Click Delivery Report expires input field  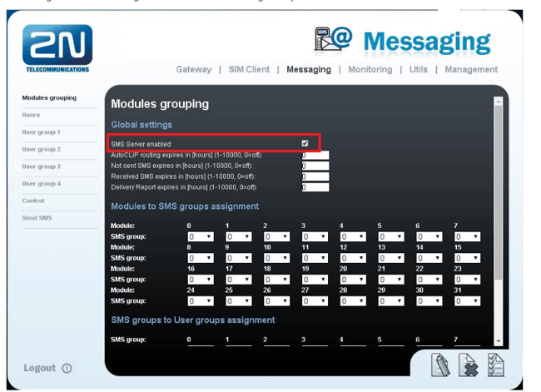[x=315, y=187]
